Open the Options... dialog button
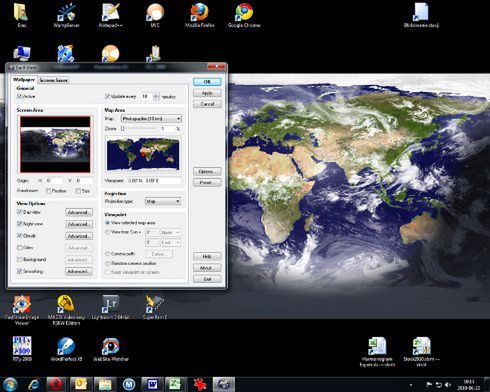 pyautogui.click(x=207, y=171)
